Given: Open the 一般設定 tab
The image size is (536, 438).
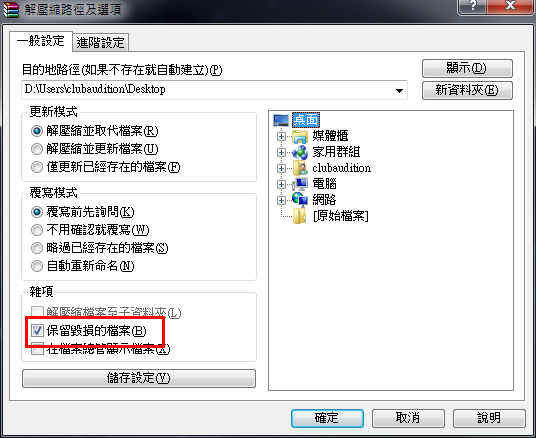Looking at the screenshot, I should coord(41,41).
